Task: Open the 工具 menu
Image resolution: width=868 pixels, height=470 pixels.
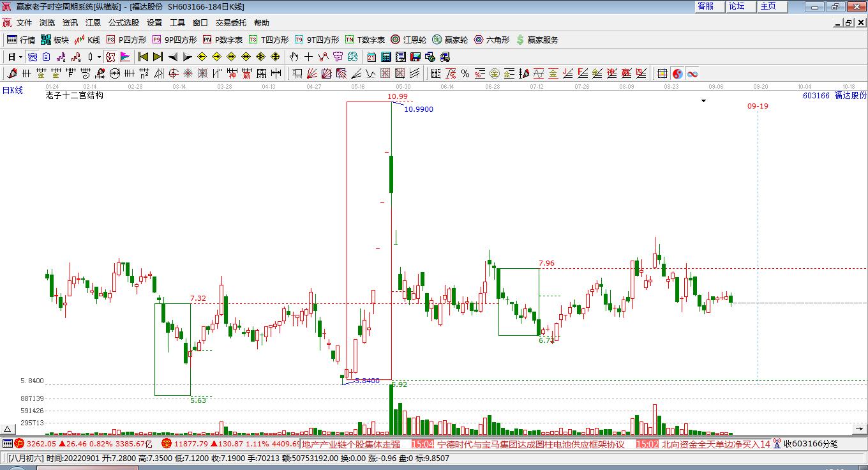Action: click(x=177, y=22)
